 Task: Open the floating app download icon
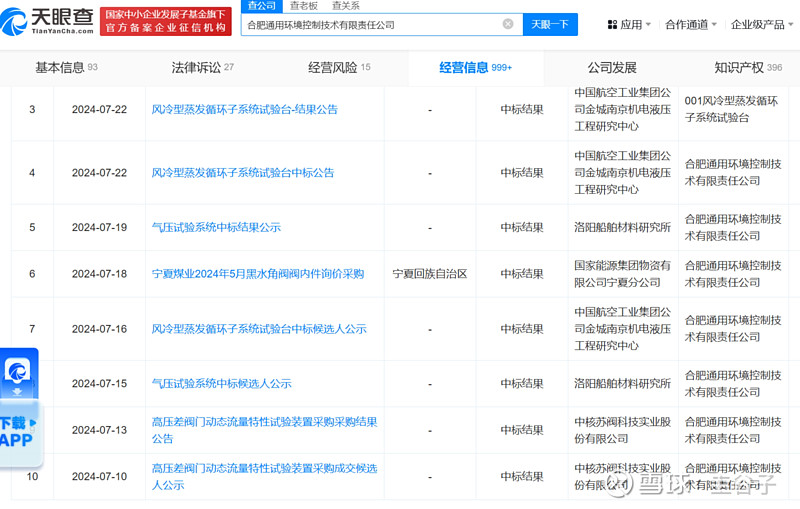point(18,372)
